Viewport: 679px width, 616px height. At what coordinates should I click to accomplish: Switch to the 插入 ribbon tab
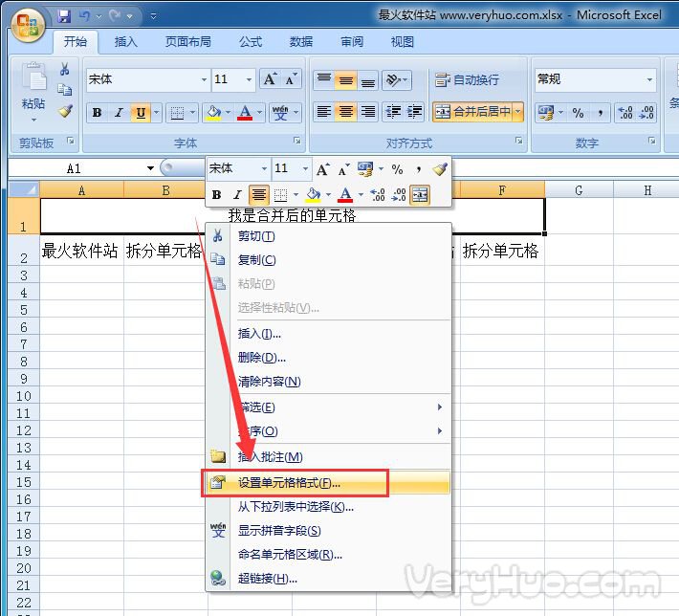[x=125, y=41]
